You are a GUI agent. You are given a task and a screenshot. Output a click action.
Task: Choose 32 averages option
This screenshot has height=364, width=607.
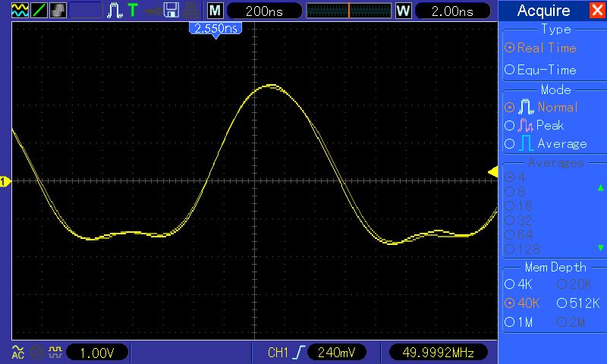point(518,221)
